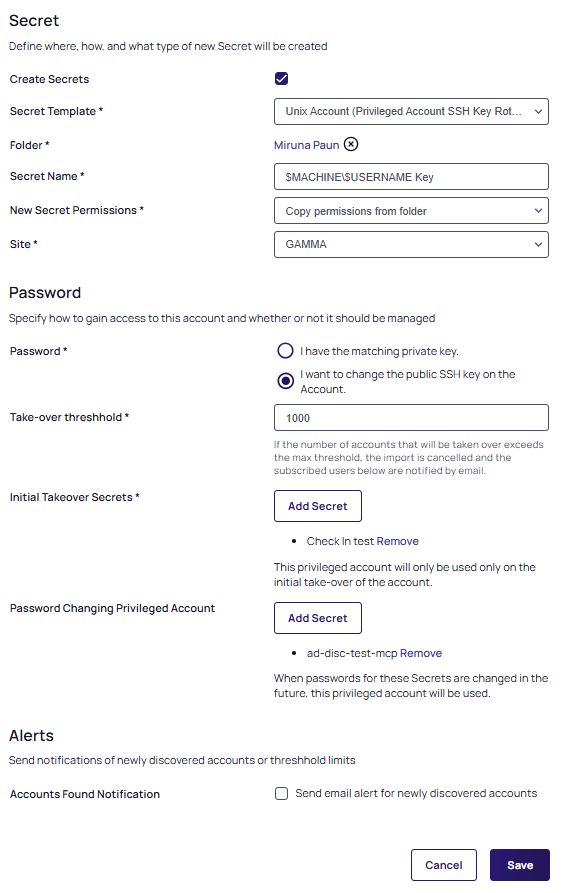This screenshot has width=562, height=893.
Task: Click the Check In test list entry
Action: click(340, 541)
